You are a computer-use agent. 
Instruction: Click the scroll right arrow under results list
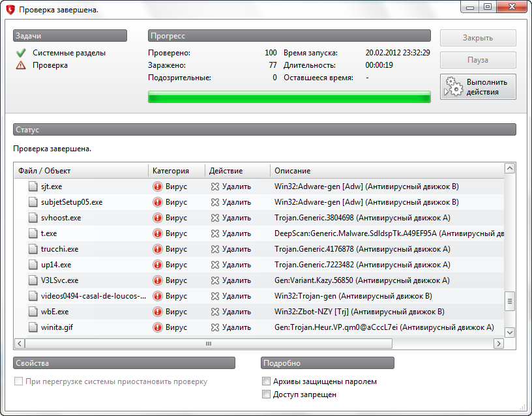498,344
